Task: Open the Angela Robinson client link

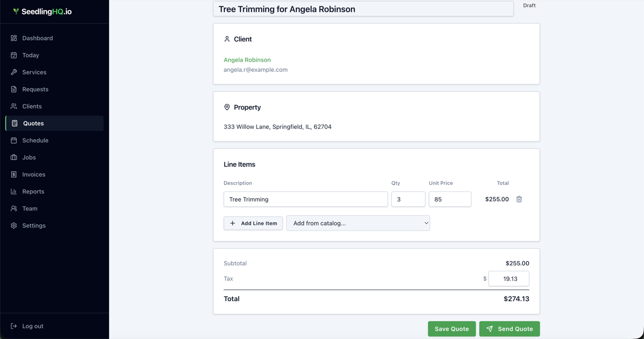Action: coord(247,60)
